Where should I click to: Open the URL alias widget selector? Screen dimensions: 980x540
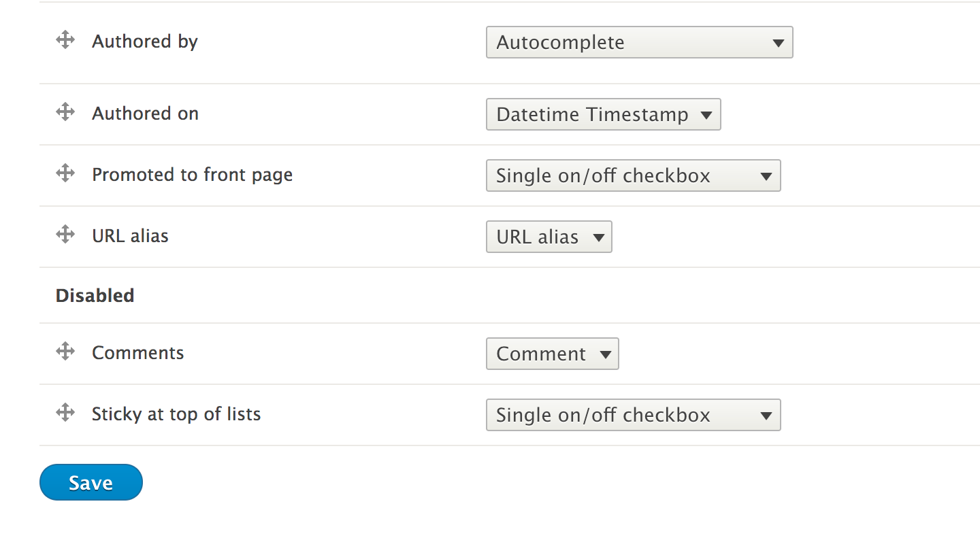point(549,237)
